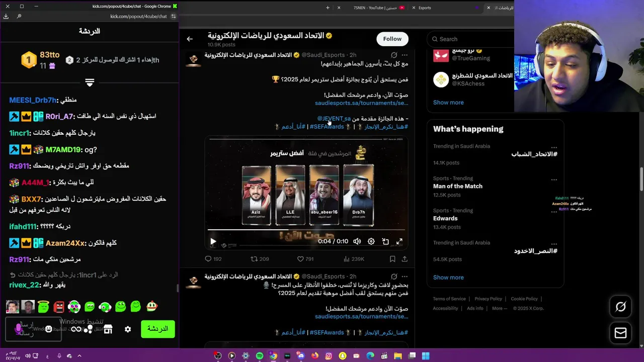Open Edwards trending topic
This screenshot has height=362, width=644.
[445, 218]
